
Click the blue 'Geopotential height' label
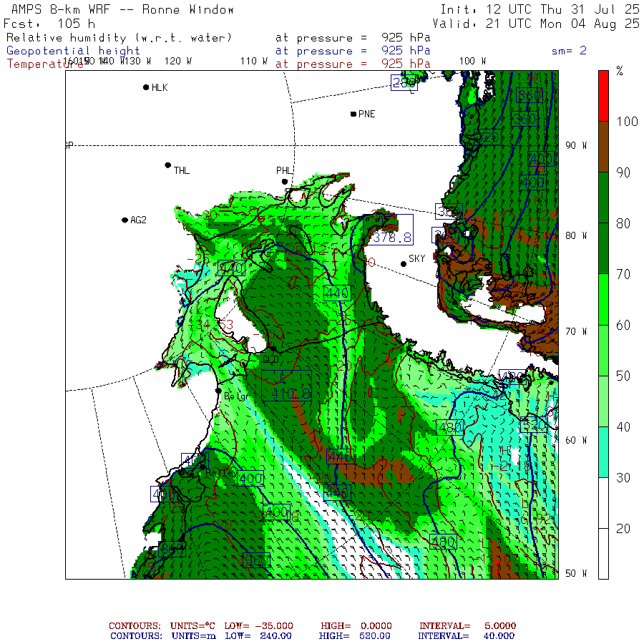coord(73,51)
